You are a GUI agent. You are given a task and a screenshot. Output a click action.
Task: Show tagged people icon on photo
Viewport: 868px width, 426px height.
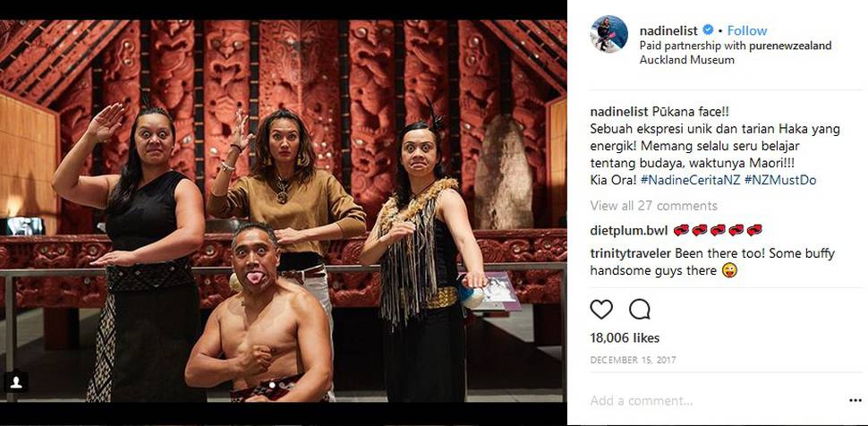tap(16, 381)
